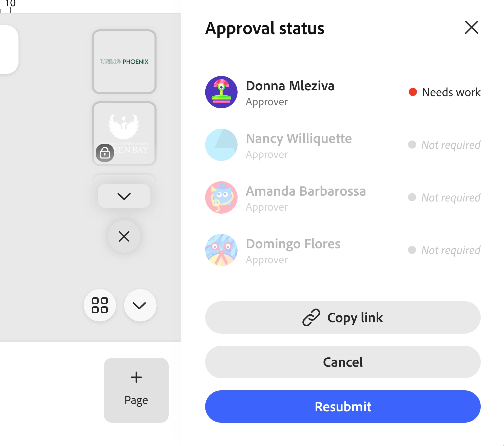Select the Rising Phoenix page thumbnail
504x446 pixels.
point(124,62)
